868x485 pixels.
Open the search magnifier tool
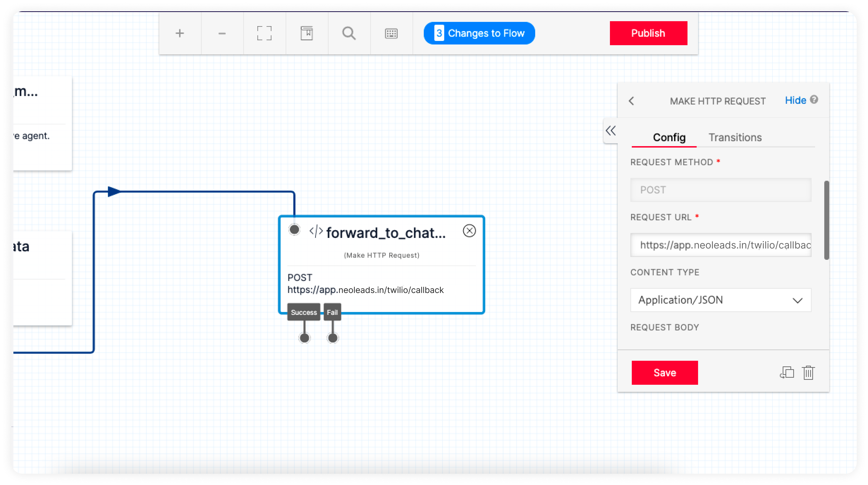[348, 33]
